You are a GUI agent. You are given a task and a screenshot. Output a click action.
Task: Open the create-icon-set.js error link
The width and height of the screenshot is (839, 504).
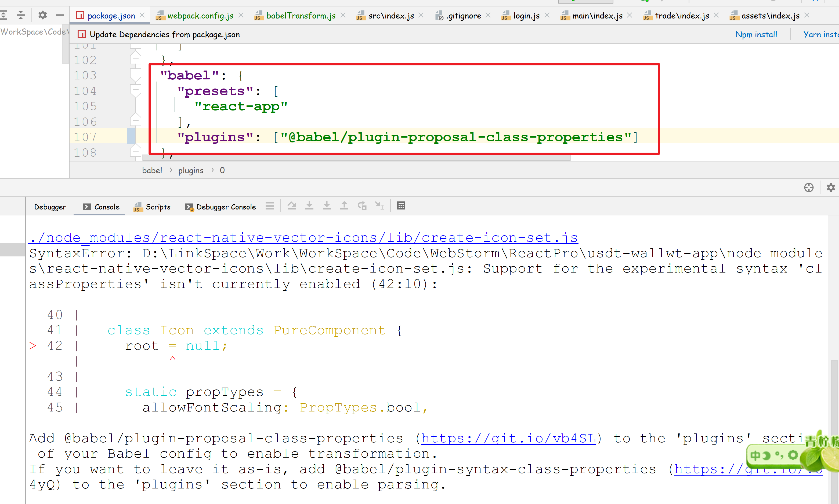[303, 237]
